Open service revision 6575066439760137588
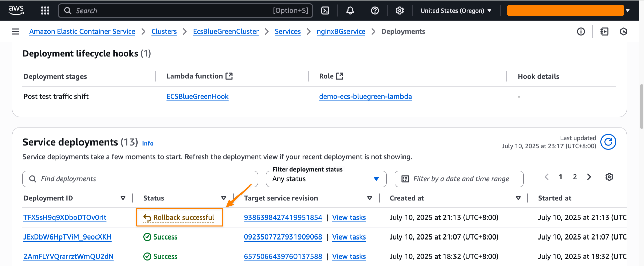The height and width of the screenshot is (266, 644). (283, 256)
